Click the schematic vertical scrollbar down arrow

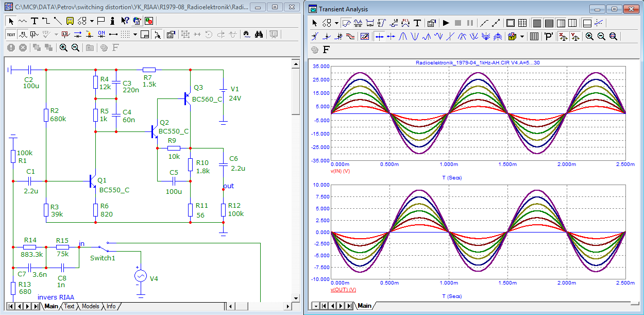pos(295,297)
